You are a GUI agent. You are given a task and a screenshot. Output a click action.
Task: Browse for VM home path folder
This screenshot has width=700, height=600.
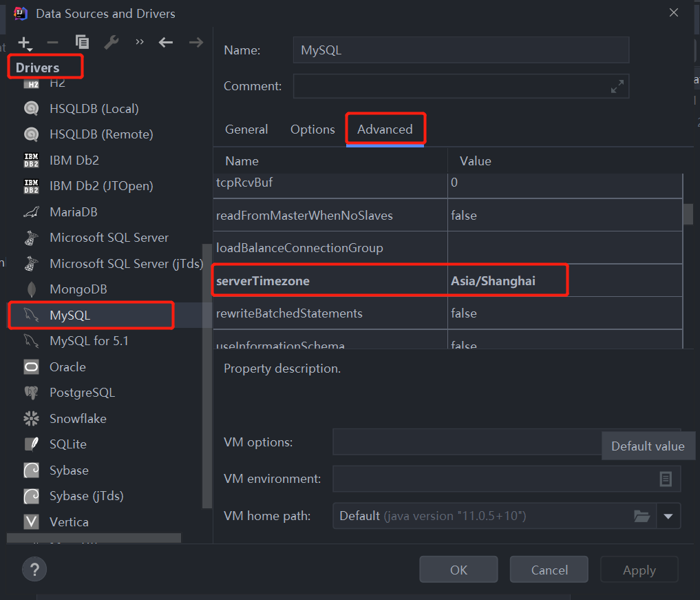642,516
